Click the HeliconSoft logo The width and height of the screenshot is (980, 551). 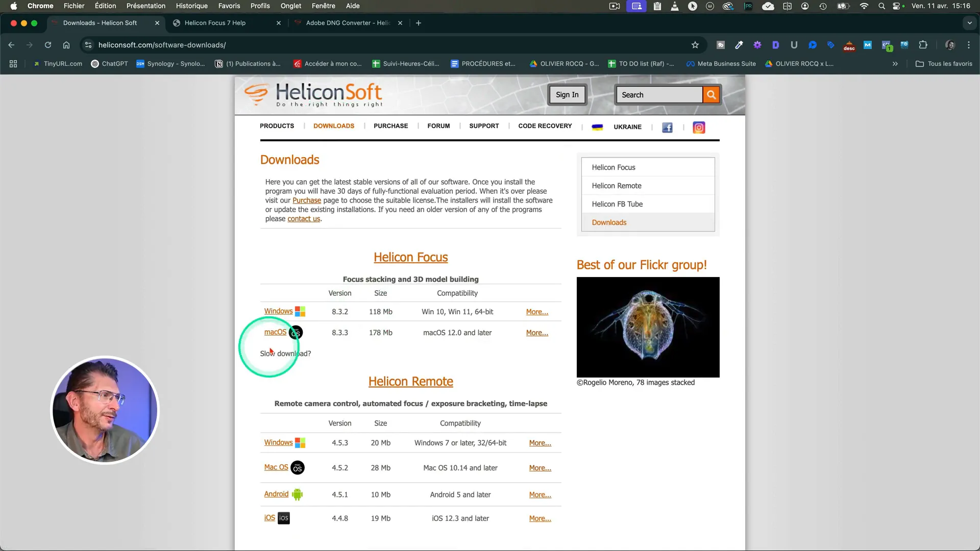click(313, 94)
